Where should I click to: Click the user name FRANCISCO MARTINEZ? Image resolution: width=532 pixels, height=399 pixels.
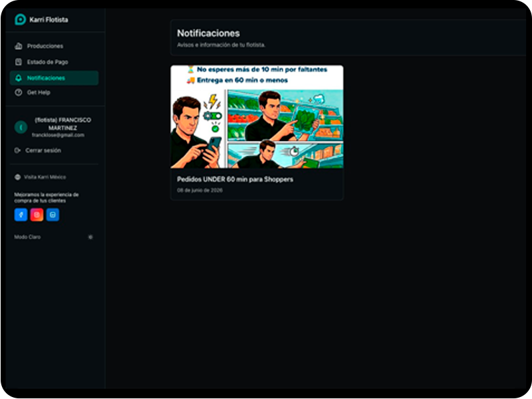63,124
